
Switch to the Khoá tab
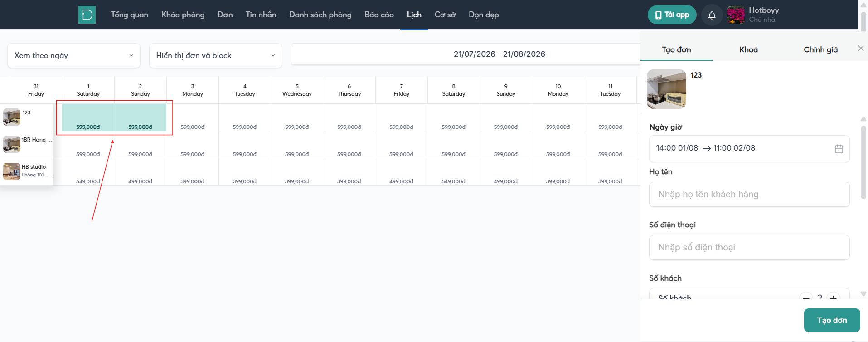pos(748,49)
